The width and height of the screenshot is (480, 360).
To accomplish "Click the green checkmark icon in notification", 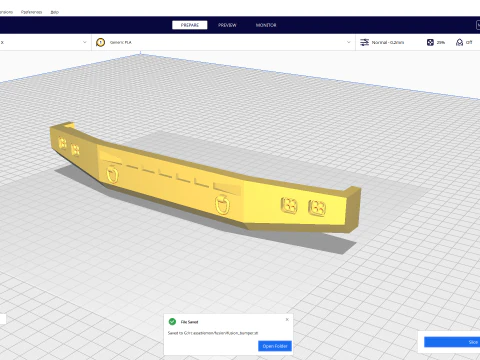I will 172,322.
